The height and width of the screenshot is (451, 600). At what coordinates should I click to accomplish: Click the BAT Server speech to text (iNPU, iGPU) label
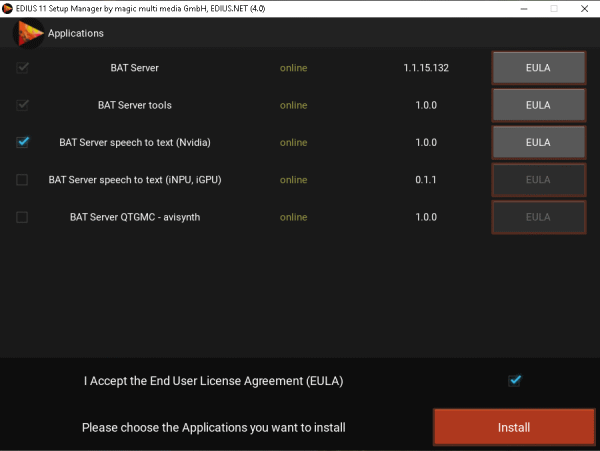point(135,180)
